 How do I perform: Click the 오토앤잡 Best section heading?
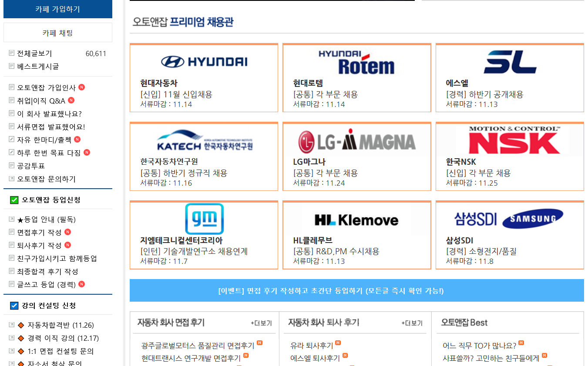(464, 323)
